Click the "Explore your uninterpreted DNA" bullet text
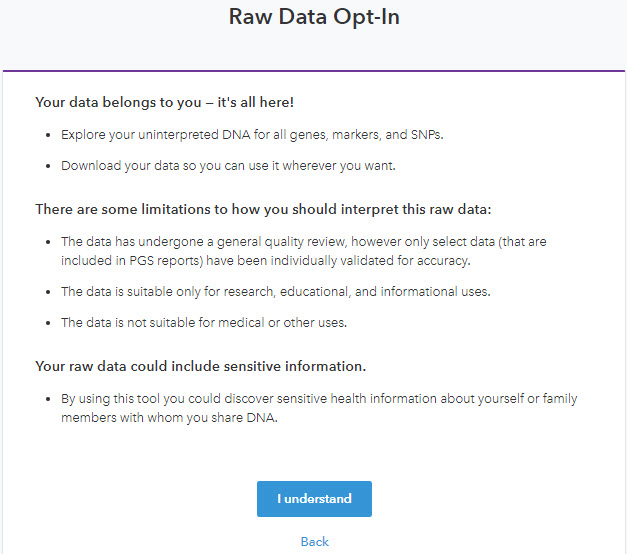The height and width of the screenshot is (554, 627). (251, 135)
